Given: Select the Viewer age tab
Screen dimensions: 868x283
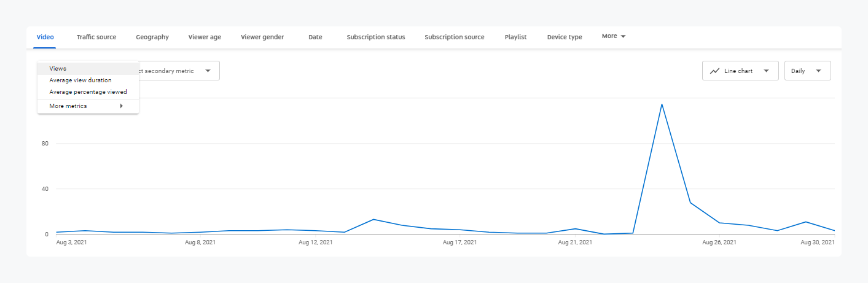Looking at the screenshot, I should [205, 37].
